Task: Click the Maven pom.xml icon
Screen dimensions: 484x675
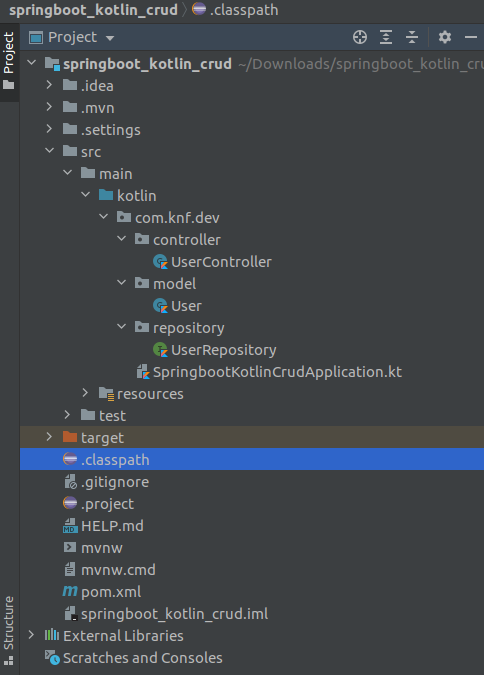Action: click(x=70, y=591)
